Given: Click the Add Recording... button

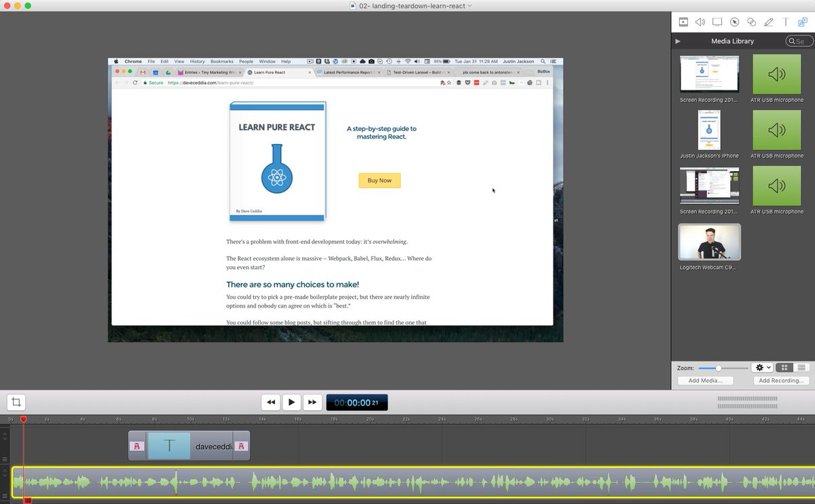Looking at the screenshot, I should pyautogui.click(x=782, y=380).
